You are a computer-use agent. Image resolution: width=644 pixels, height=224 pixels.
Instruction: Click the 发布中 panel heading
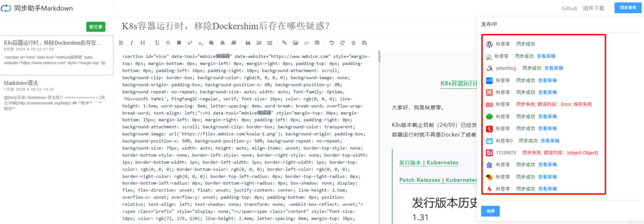coord(489,24)
